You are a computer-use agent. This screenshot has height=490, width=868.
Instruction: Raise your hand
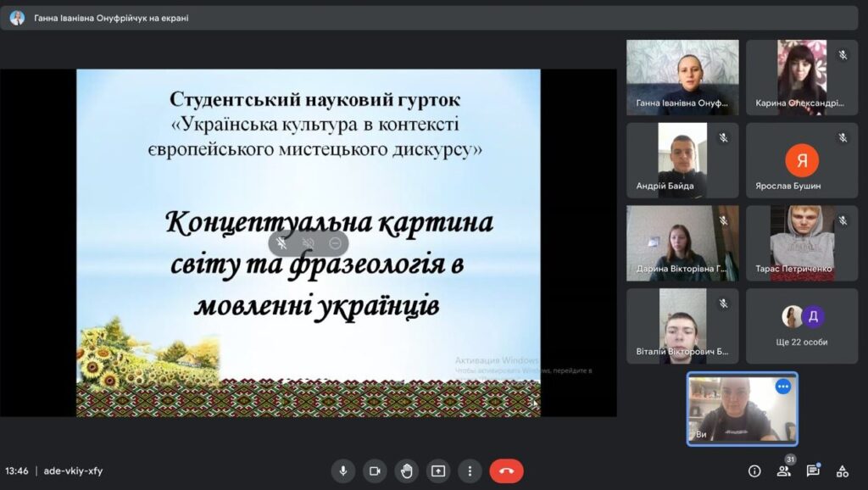point(406,471)
